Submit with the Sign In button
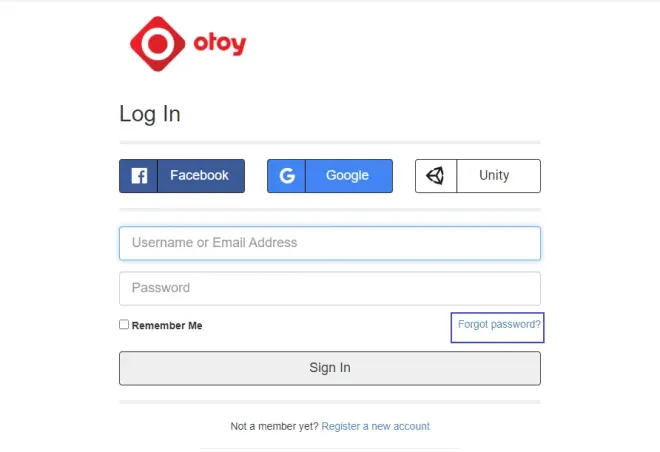Image resolution: width=660 pixels, height=452 pixels. 330,368
